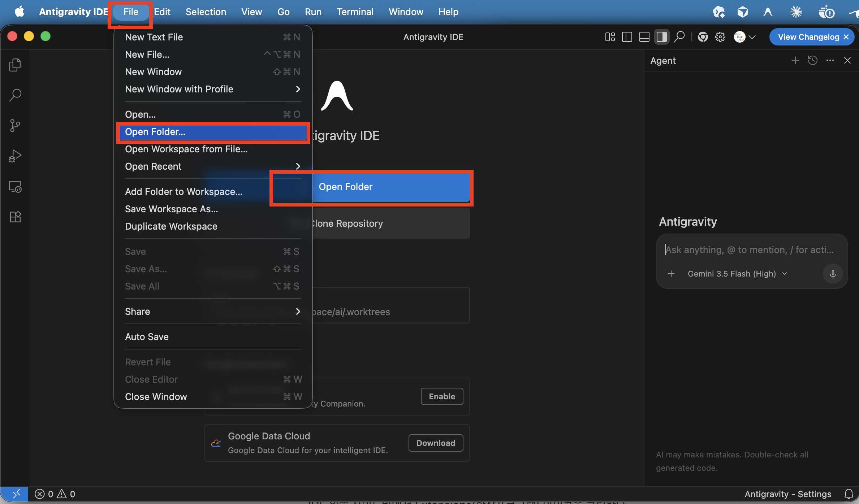Select Duplicate Workspace menu item
The image size is (859, 504).
click(x=213, y=226)
